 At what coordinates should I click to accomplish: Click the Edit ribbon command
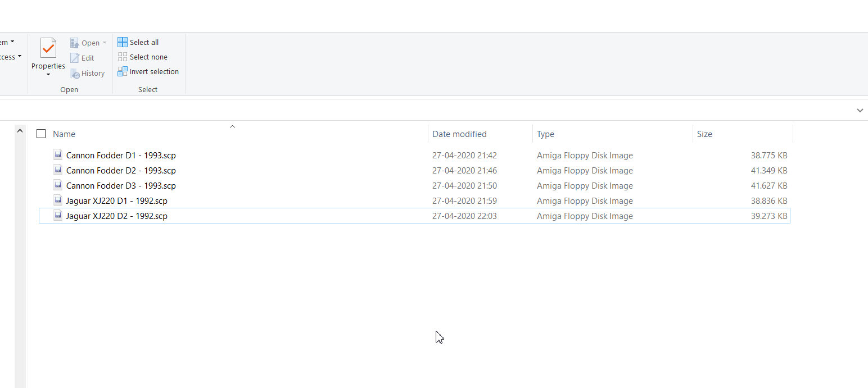tap(82, 58)
